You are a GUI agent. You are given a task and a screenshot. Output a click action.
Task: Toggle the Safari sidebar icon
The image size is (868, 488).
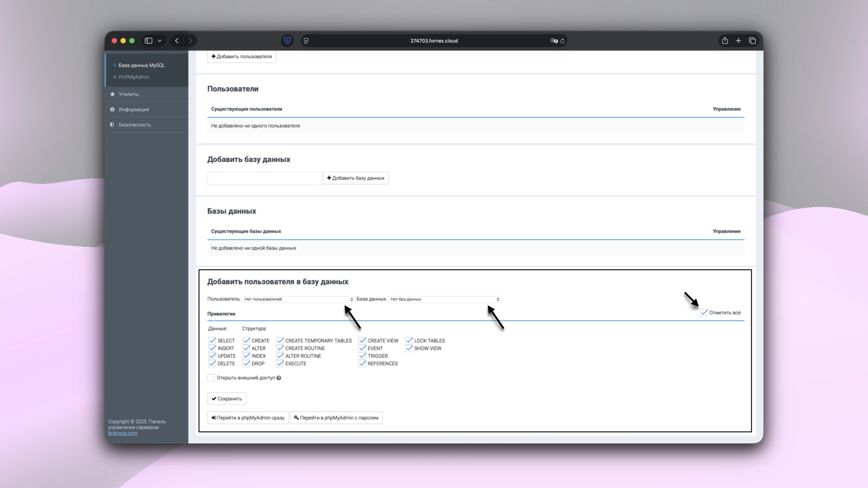pos(148,41)
